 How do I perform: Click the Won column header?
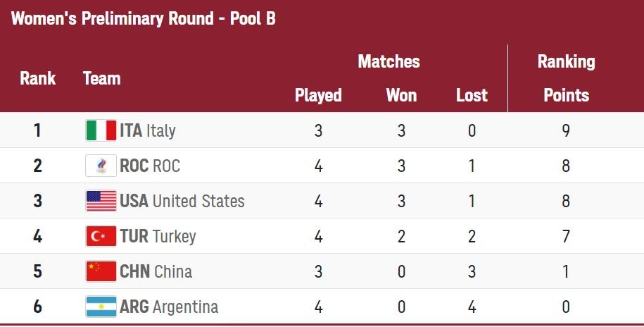pyautogui.click(x=401, y=95)
